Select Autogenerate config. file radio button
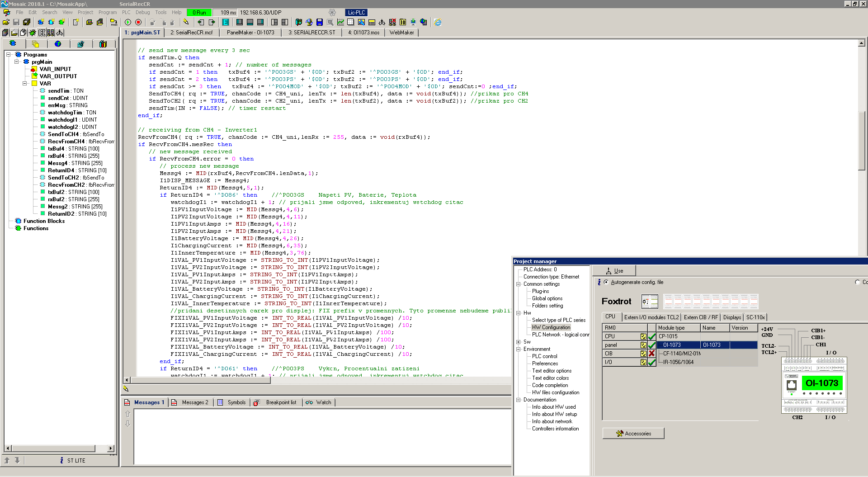Viewport: 868px width, 477px height. coord(606,282)
